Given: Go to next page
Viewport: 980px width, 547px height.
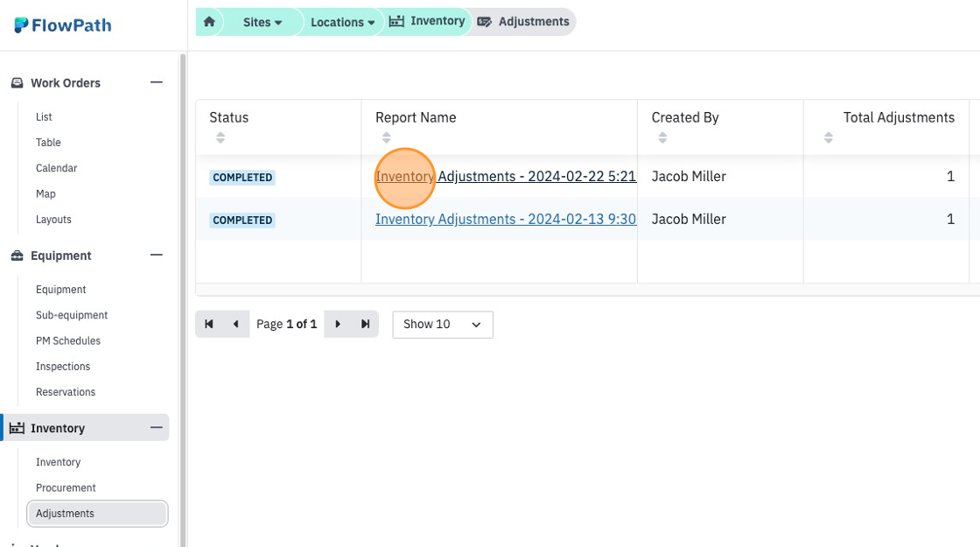Looking at the screenshot, I should [x=338, y=324].
